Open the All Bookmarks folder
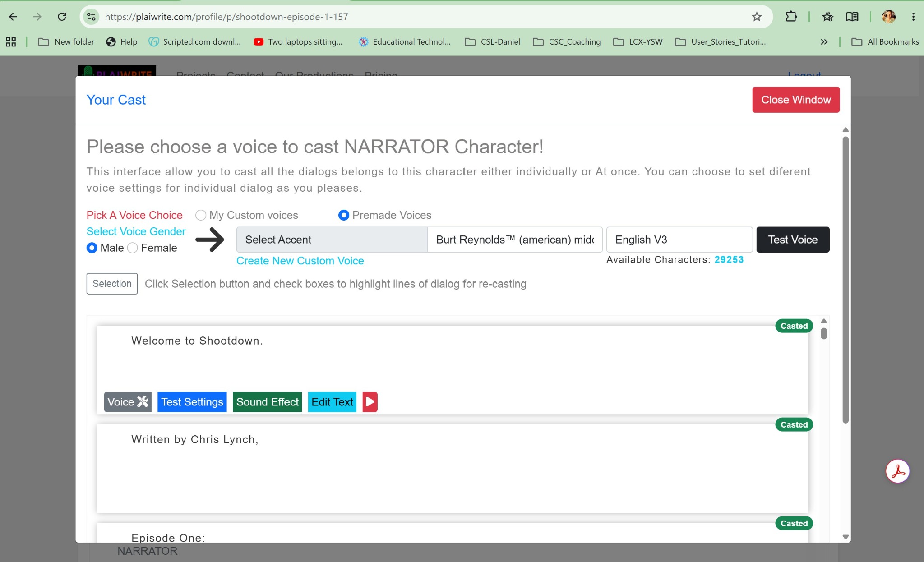 [885, 42]
